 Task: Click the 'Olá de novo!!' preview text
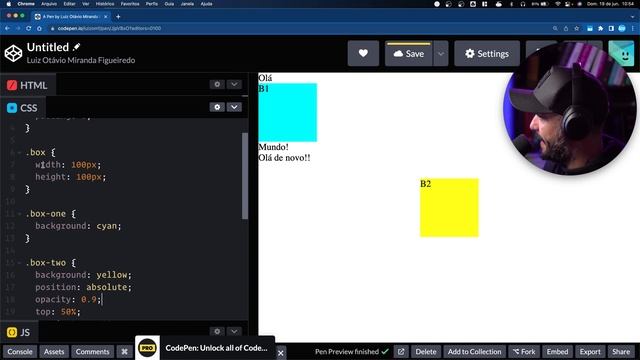pos(284,158)
